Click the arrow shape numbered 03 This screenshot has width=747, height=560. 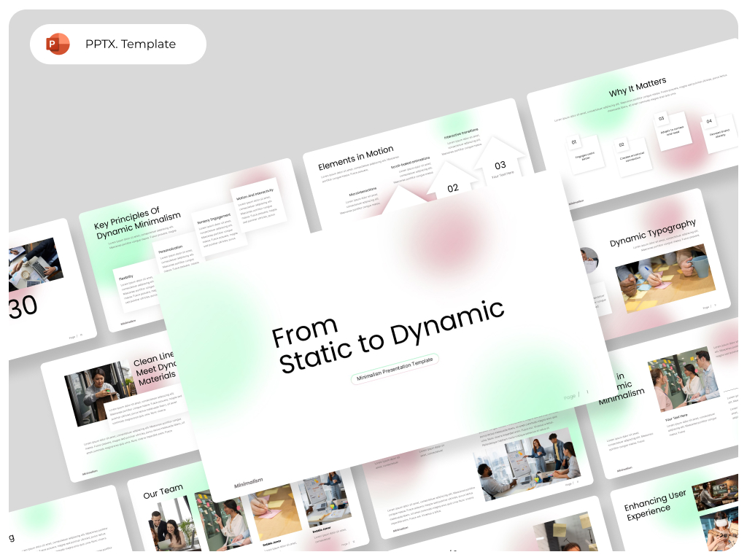pyautogui.click(x=499, y=165)
